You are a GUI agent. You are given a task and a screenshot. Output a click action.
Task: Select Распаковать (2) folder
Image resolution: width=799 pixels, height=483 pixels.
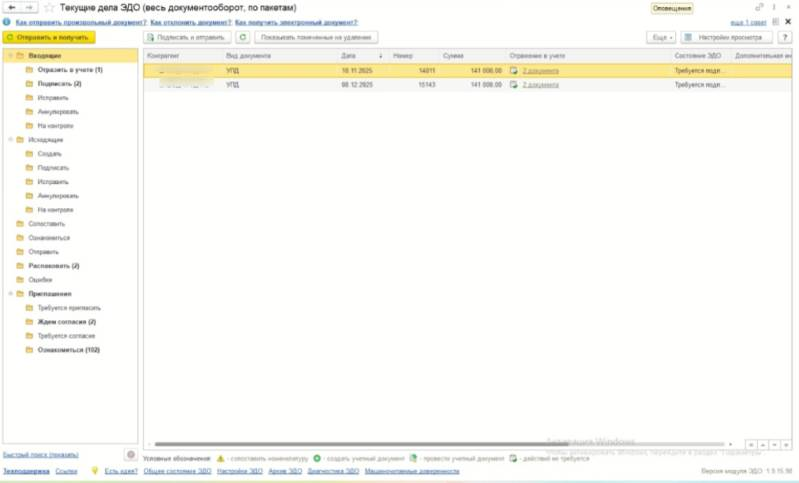click(x=54, y=265)
